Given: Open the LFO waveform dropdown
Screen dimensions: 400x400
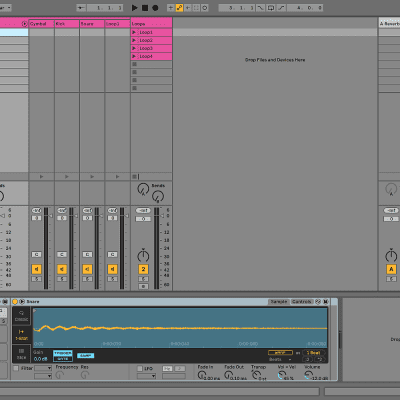Looking at the screenshot, I should pos(147,376).
